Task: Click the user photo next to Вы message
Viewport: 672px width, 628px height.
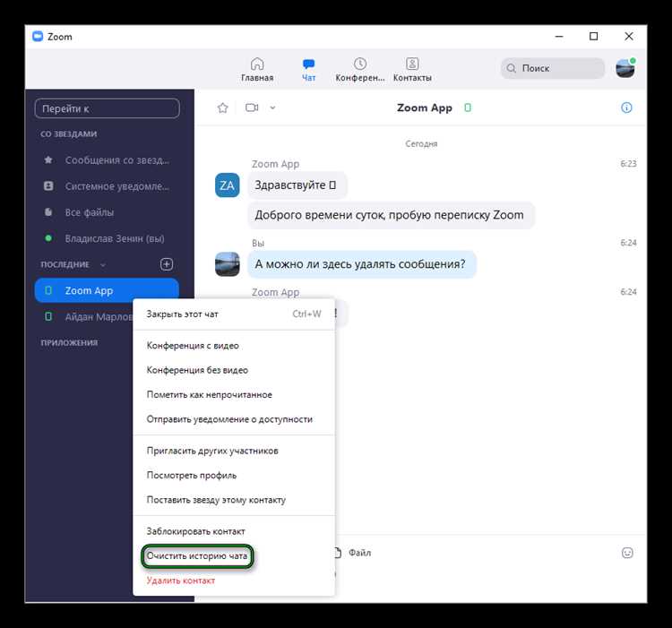Action: pyautogui.click(x=228, y=264)
